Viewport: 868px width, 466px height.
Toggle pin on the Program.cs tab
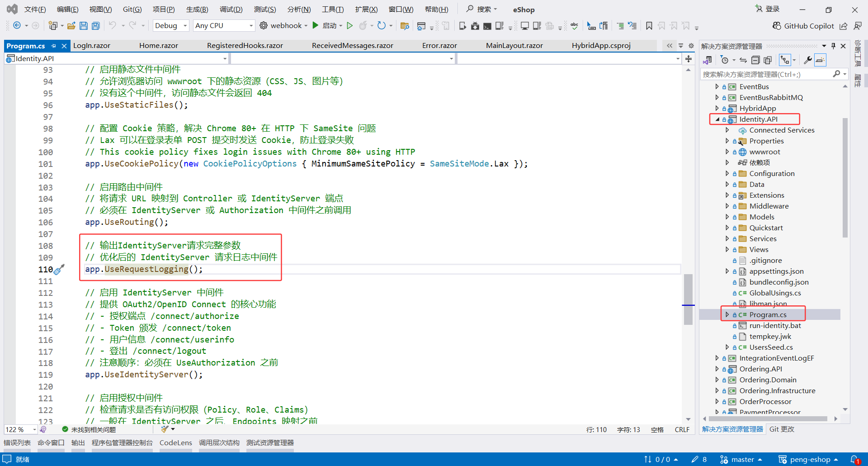(54, 46)
